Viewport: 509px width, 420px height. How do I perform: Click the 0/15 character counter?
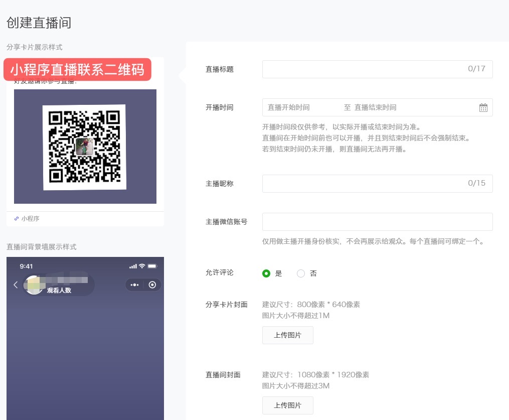[476, 183]
